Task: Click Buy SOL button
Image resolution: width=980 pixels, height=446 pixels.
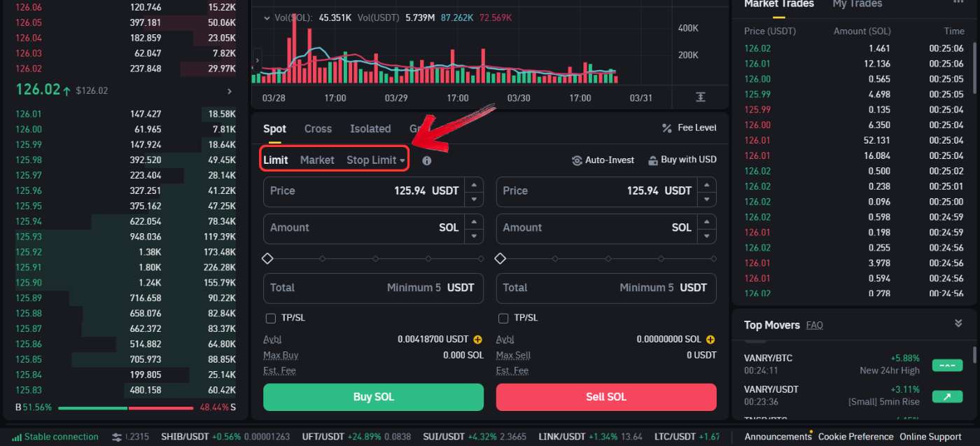Action: point(373,397)
